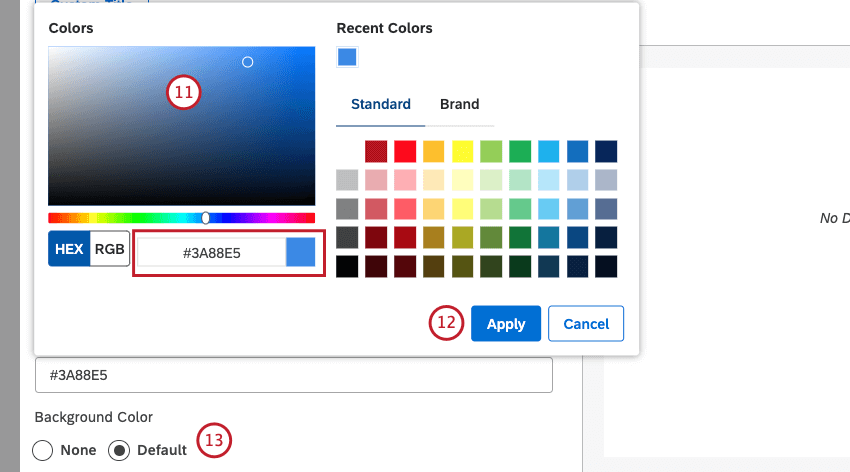Image resolution: width=850 pixels, height=472 pixels.
Task: Cancel the color picker dialog
Action: point(586,324)
